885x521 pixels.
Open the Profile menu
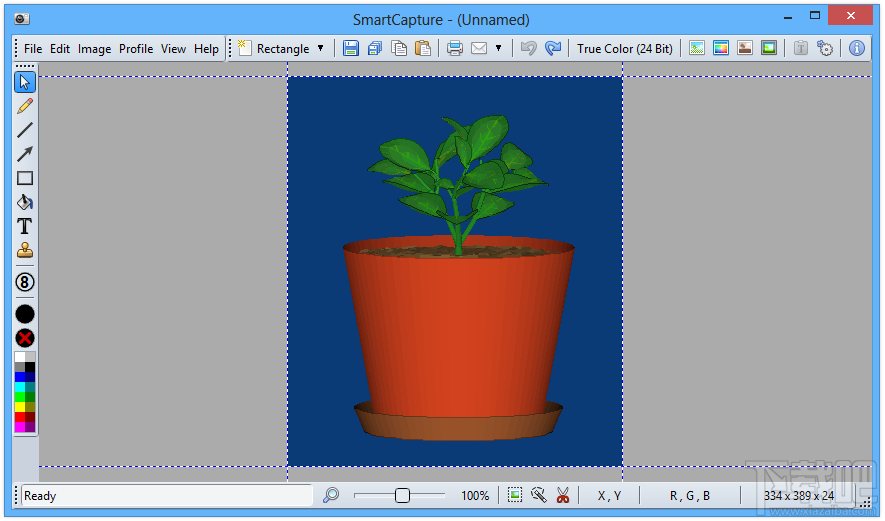[136, 48]
